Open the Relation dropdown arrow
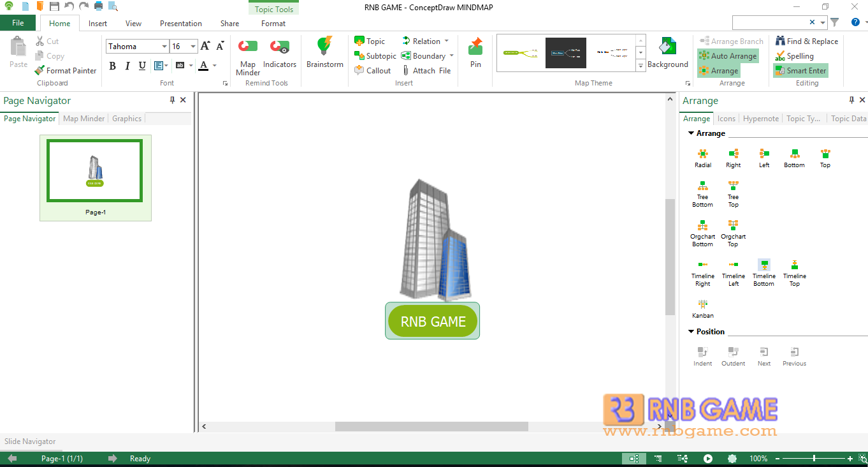 point(446,41)
